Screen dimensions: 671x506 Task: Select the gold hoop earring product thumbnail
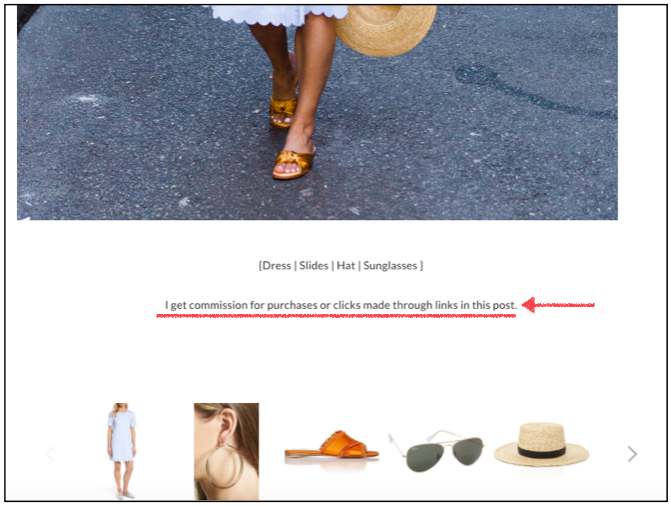226,451
